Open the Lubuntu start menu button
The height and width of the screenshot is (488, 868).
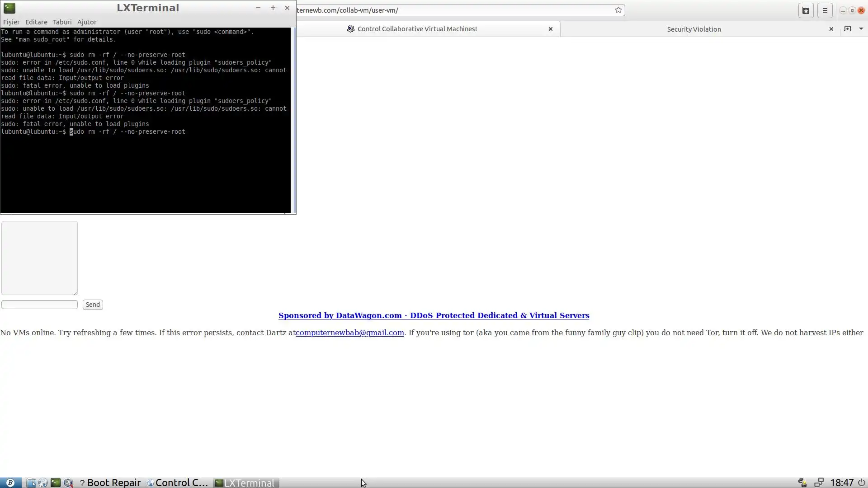pyautogui.click(x=10, y=483)
